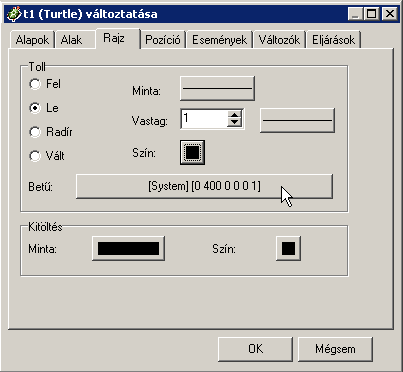The image size is (403, 372).
Task: Go to the Változók tab
Action: [279, 40]
